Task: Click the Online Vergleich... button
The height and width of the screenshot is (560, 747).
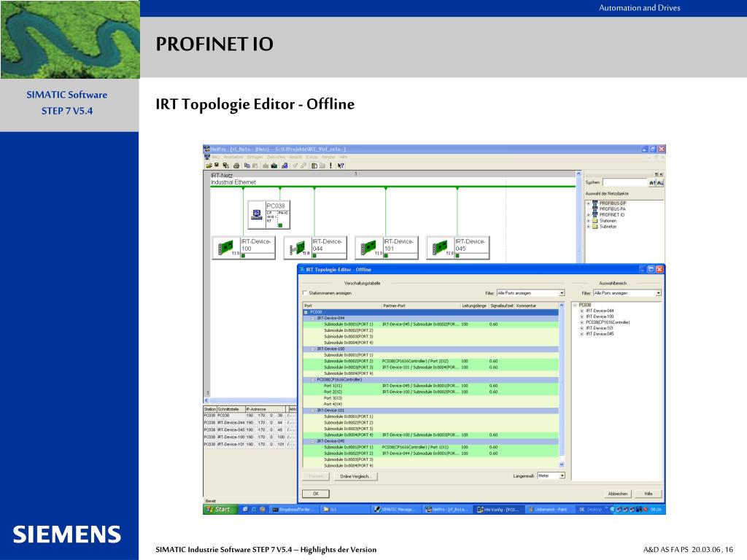Action: (356, 476)
